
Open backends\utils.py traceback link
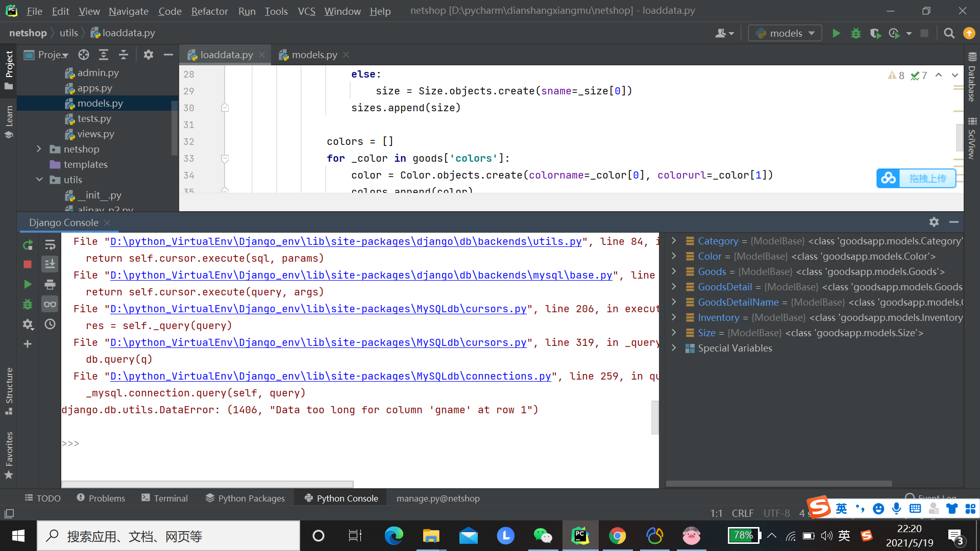pos(346,241)
